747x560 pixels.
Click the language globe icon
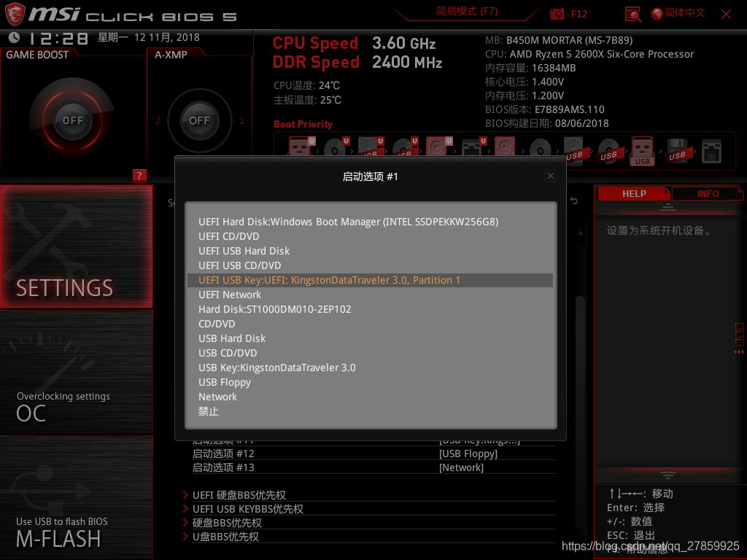coord(657,14)
